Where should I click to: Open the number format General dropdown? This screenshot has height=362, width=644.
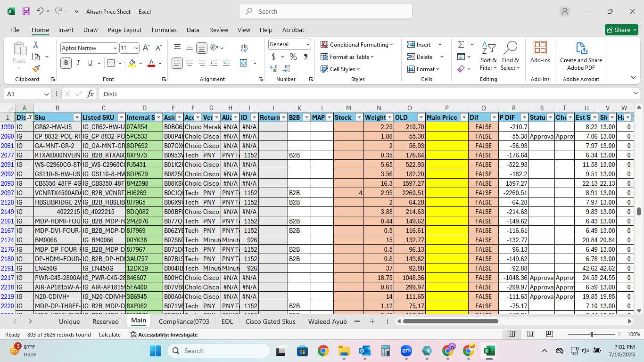coord(308,44)
